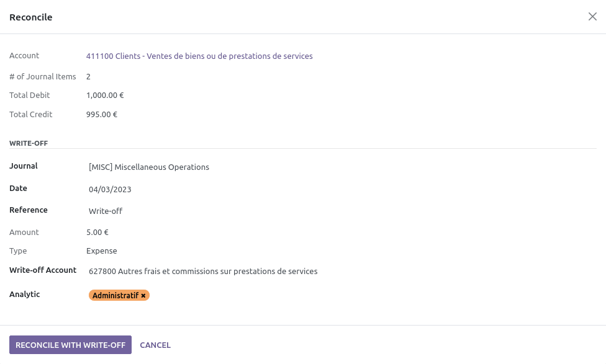Click the Analytic field label
606x364 pixels.
(x=25, y=294)
